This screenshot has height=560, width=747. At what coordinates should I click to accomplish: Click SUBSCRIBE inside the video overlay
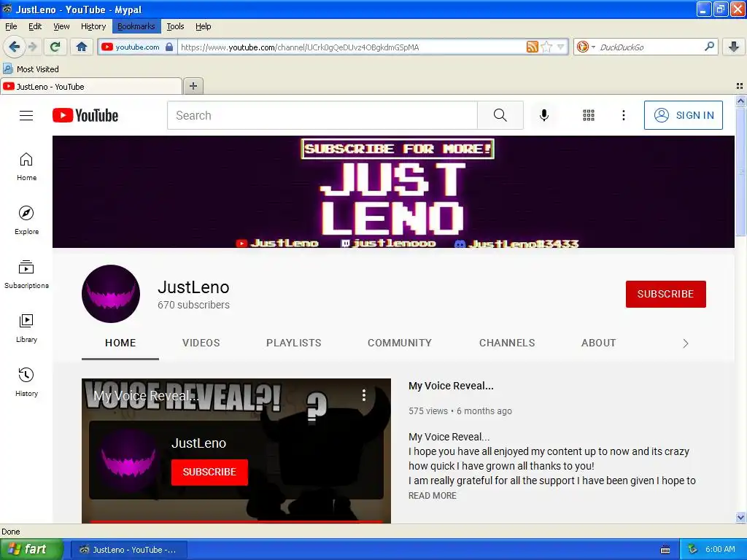pyautogui.click(x=209, y=472)
